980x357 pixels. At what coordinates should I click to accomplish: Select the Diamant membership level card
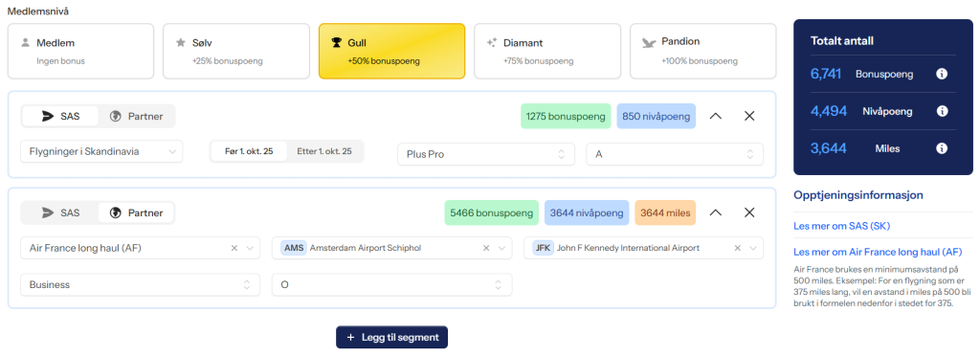547,52
